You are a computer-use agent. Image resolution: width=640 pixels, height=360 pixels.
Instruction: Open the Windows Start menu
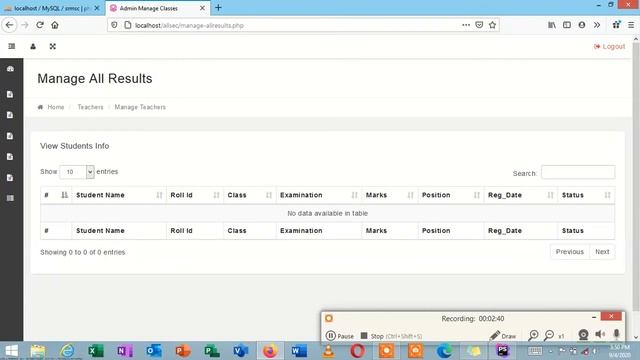pyautogui.click(x=11, y=351)
